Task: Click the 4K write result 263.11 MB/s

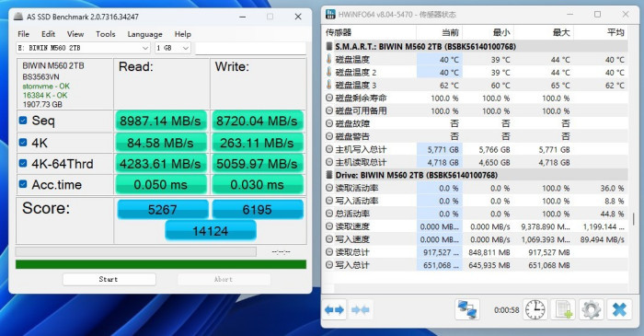Action: [257, 143]
